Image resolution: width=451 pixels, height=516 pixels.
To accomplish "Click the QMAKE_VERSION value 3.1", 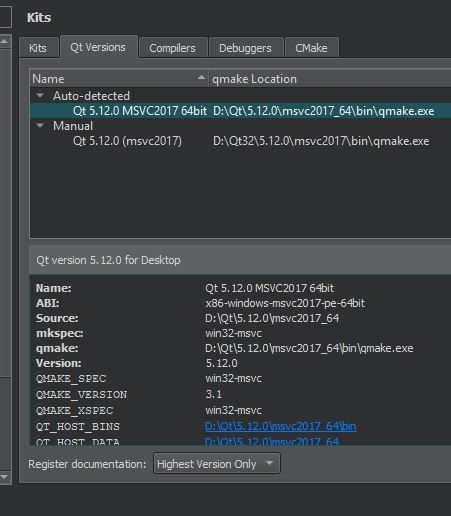I will [x=214, y=394].
